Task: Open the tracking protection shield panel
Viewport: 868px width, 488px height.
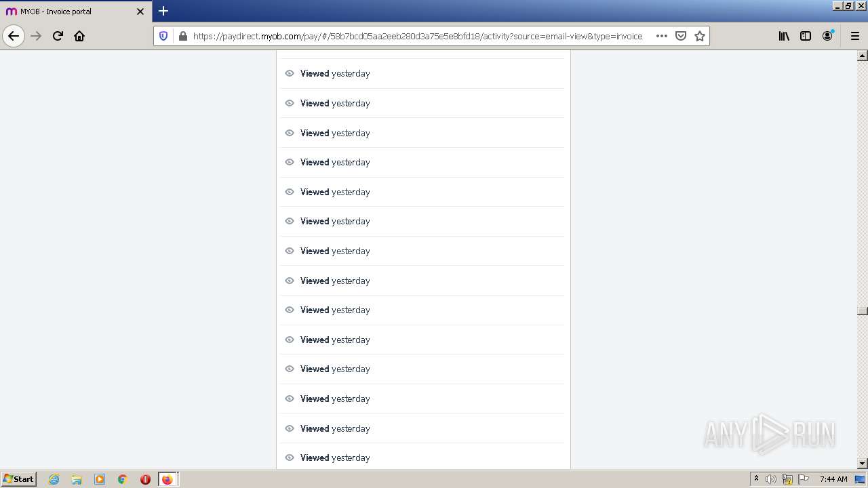Action: pos(163,36)
